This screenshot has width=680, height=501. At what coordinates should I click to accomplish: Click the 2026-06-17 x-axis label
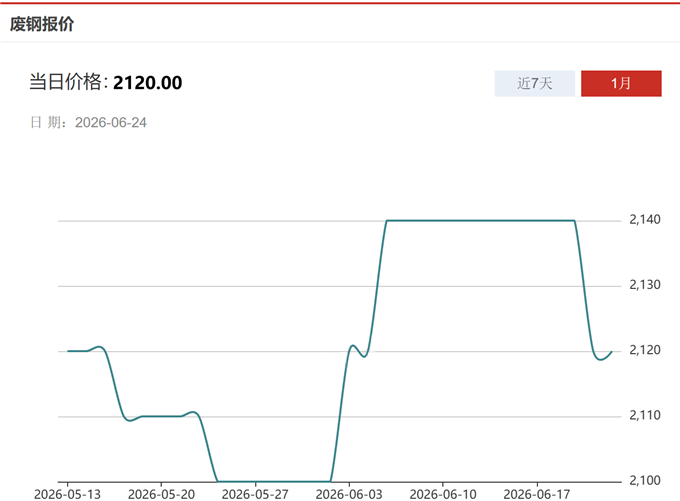pos(537,494)
